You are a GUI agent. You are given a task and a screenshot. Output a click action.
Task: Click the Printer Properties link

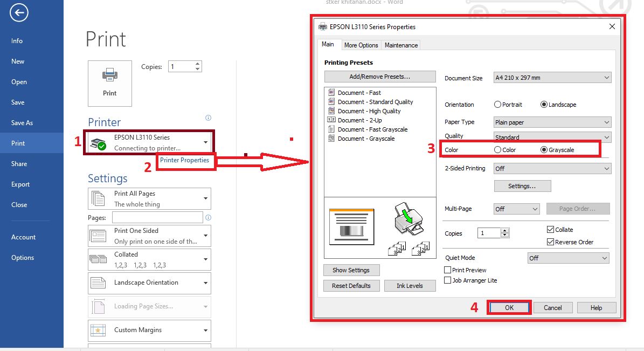184,160
